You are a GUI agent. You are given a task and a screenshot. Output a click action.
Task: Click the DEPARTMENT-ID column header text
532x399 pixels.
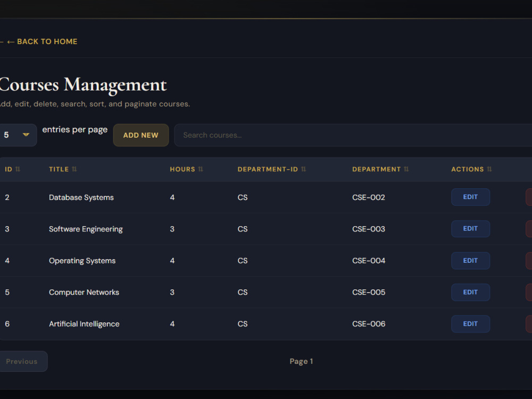pos(268,169)
